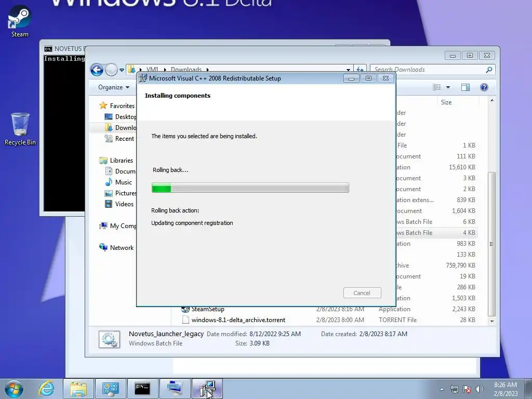Open the volume speaker tray icon
This screenshot has height=399, width=532.
[480, 389]
